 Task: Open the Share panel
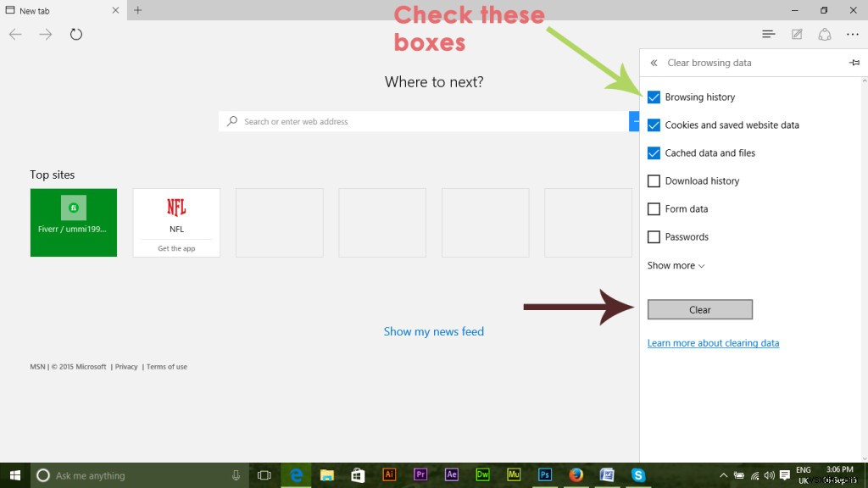click(x=824, y=34)
